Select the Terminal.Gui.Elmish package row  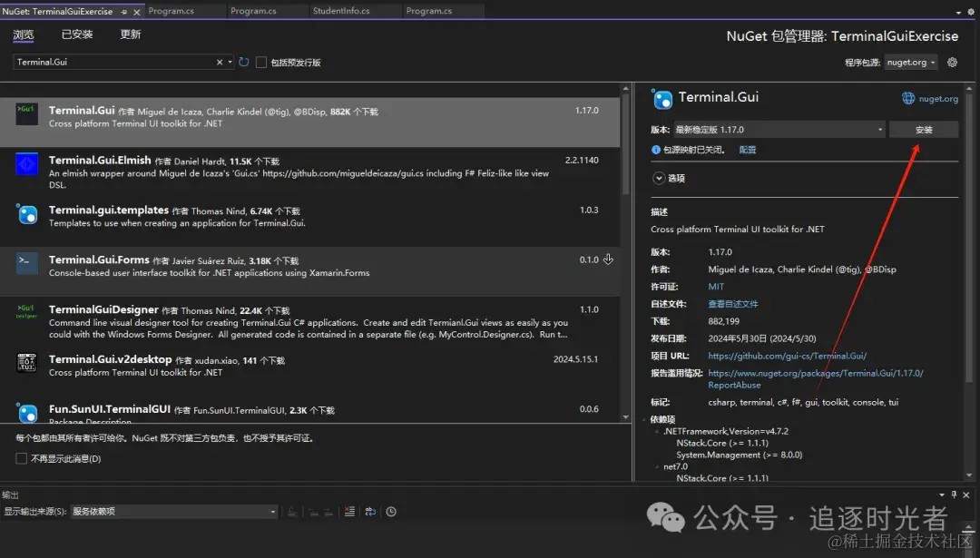tap(310, 171)
